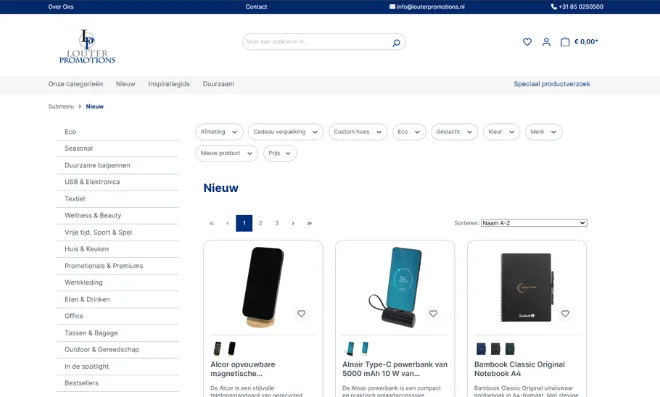660x397 pixels.
Task: Open Promotionals & Premiums category
Action: coord(117,266)
